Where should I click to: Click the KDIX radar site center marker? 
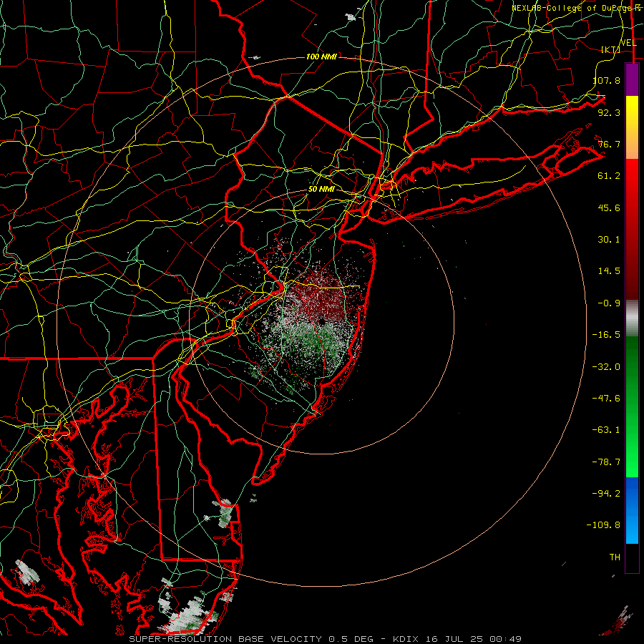pyautogui.click(x=322, y=321)
